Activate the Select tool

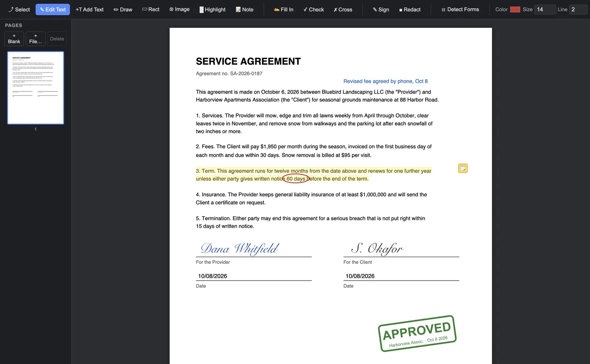click(19, 9)
